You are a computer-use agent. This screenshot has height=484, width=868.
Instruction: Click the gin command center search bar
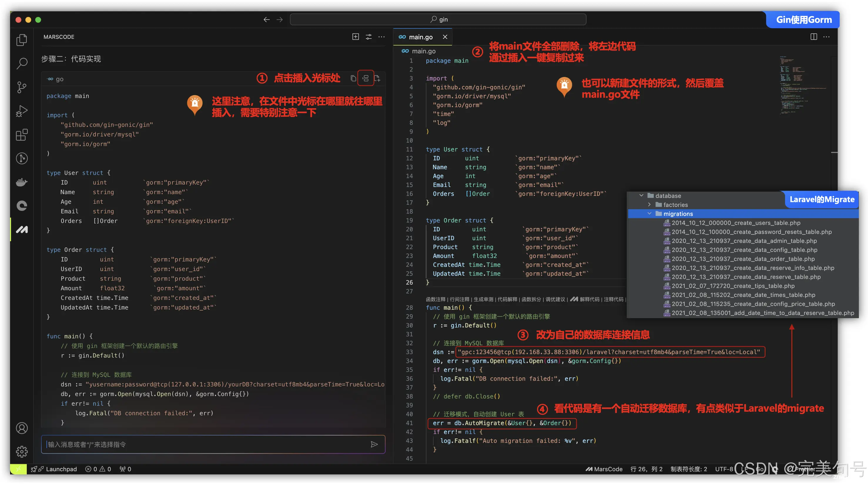[438, 20]
